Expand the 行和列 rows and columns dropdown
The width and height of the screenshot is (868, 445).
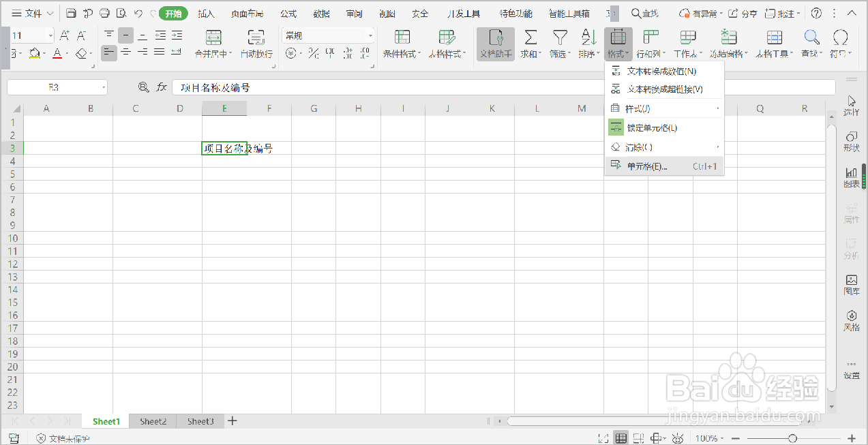(x=663, y=54)
